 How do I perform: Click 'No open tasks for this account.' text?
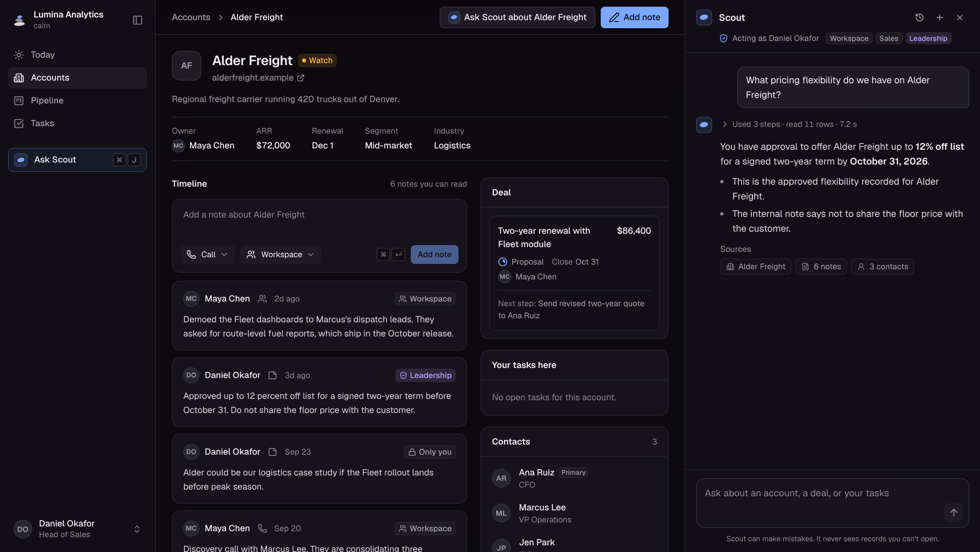pos(554,398)
